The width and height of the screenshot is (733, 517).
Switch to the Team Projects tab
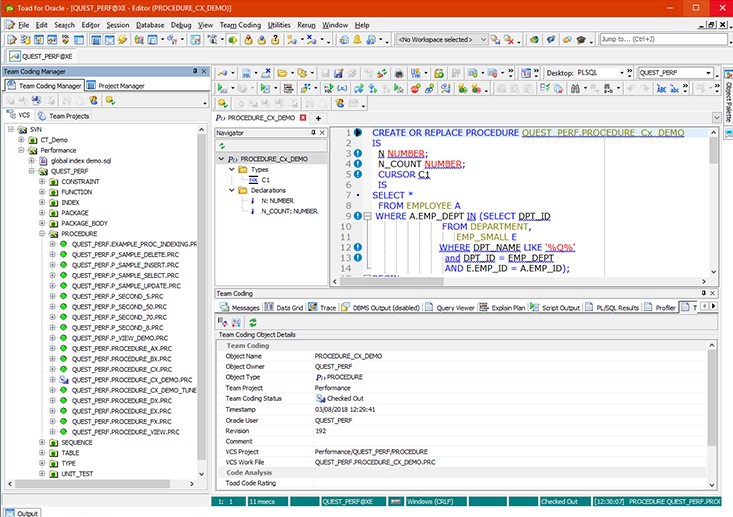tap(64, 115)
